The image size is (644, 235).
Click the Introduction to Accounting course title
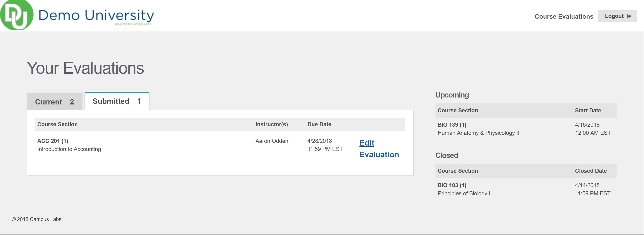click(69, 149)
